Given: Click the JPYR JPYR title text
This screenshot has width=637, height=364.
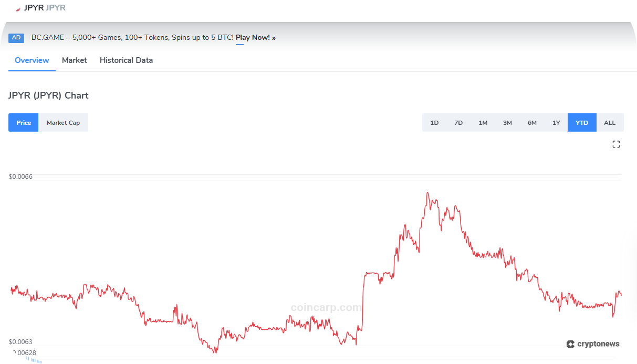Looking at the screenshot, I should (x=45, y=8).
